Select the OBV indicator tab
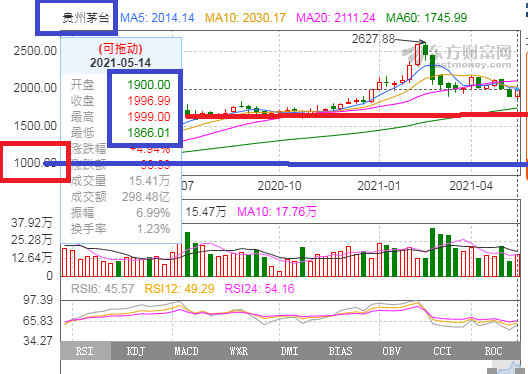This screenshot has width=528, height=374. point(391,351)
